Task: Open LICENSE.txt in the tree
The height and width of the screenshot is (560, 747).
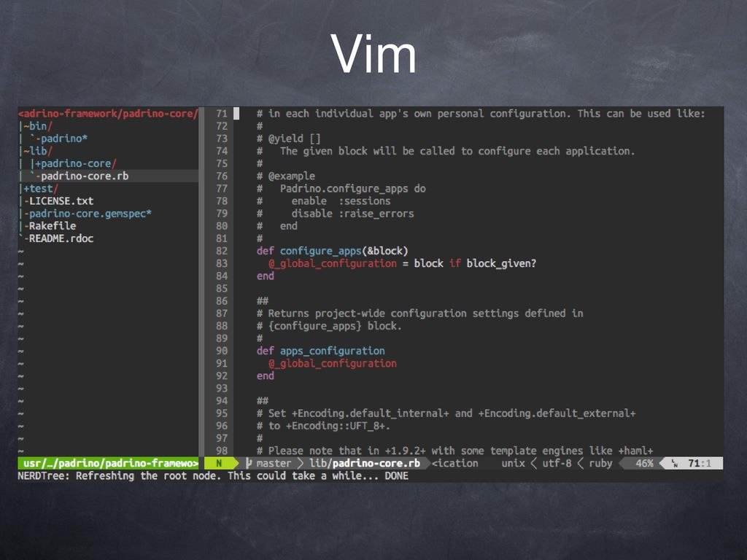Action: 61,201
